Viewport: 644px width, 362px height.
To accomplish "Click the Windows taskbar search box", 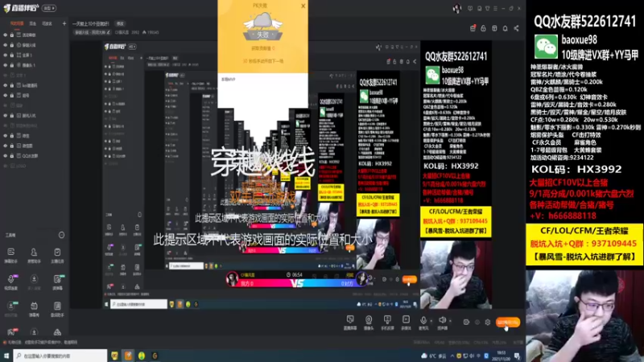I will point(60,356).
